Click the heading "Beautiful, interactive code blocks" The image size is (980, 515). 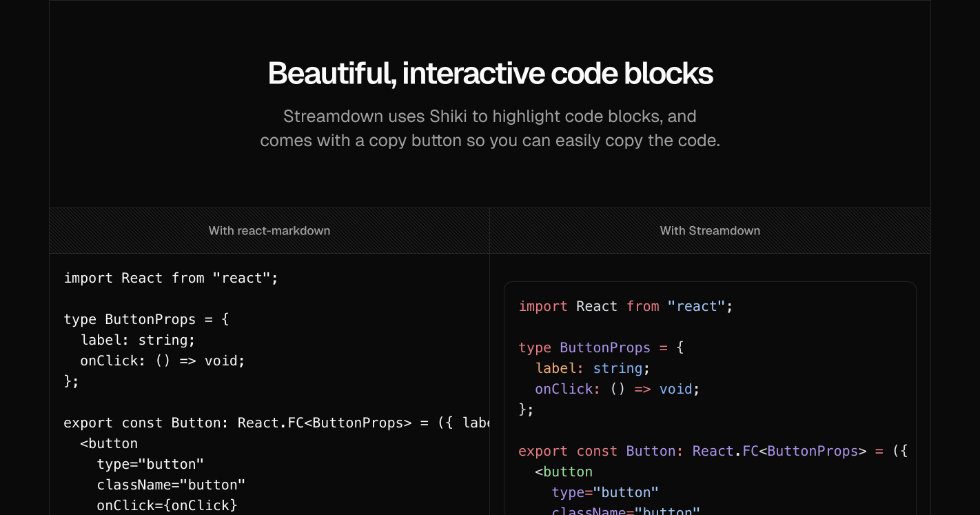[490, 73]
